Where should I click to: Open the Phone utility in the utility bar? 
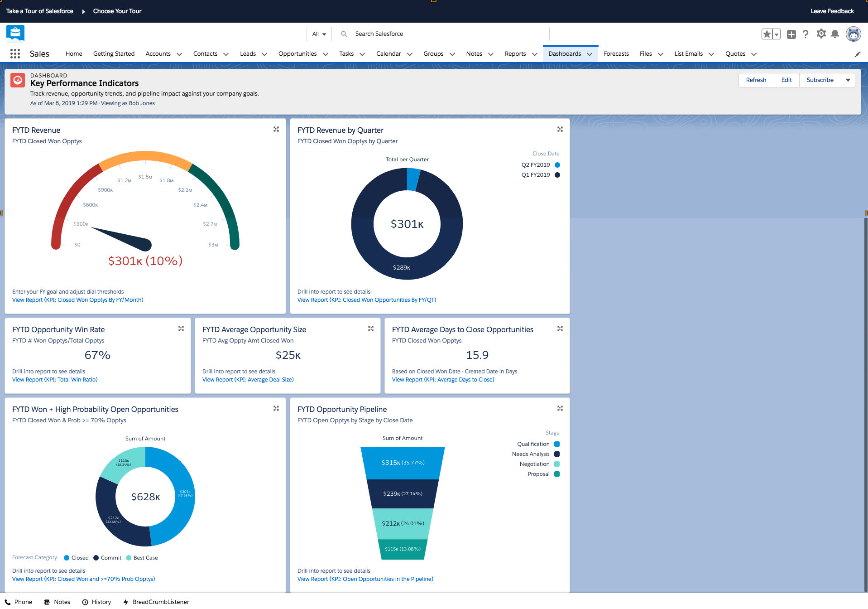click(x=19, y=602)
